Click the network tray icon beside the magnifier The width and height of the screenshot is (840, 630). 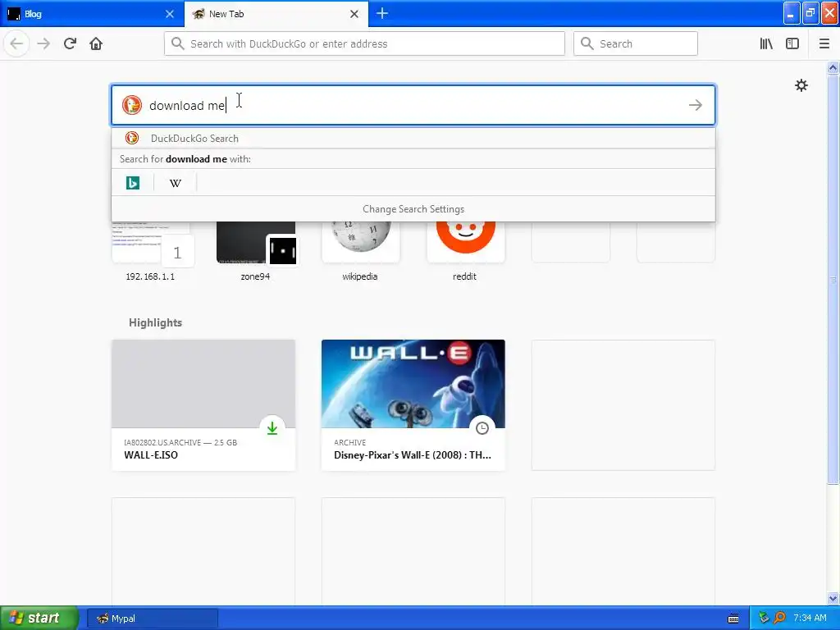pyautogui.click(x=764, y=618)
